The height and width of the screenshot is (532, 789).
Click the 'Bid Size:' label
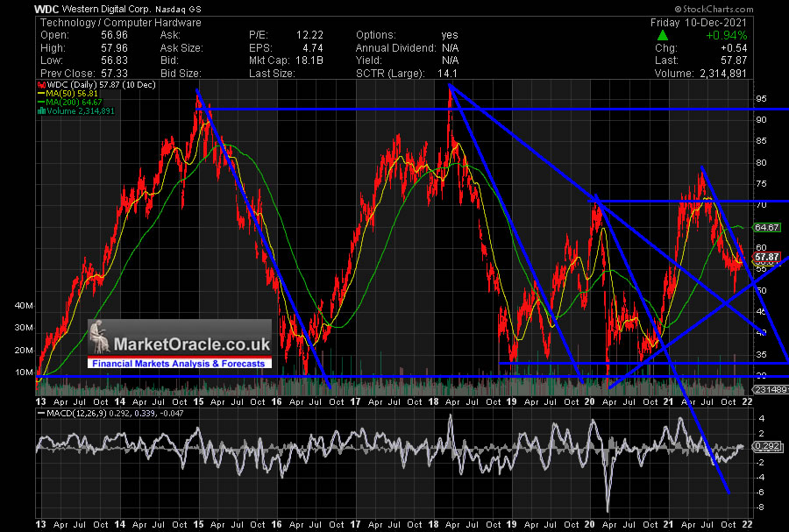pos(181,74)
